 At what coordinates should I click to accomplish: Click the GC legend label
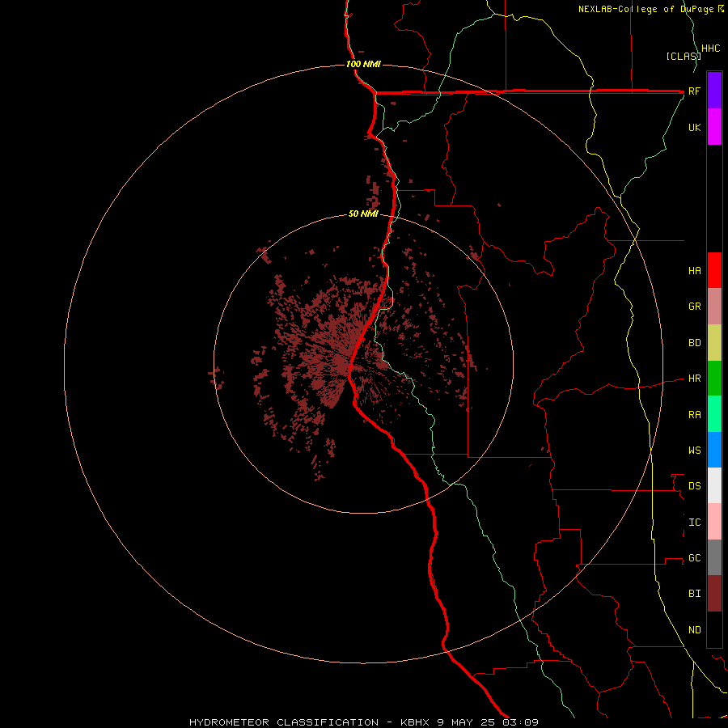point(694,558)
